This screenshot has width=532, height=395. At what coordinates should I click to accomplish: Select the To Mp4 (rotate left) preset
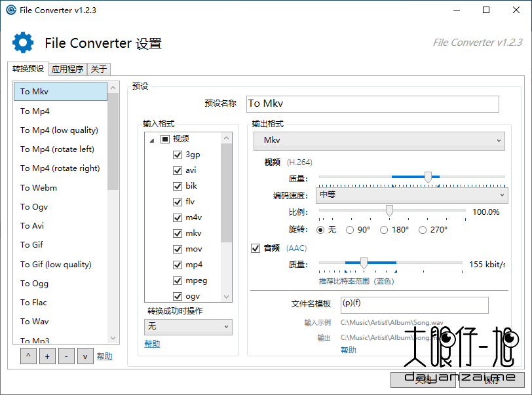(x=60, y=149)
